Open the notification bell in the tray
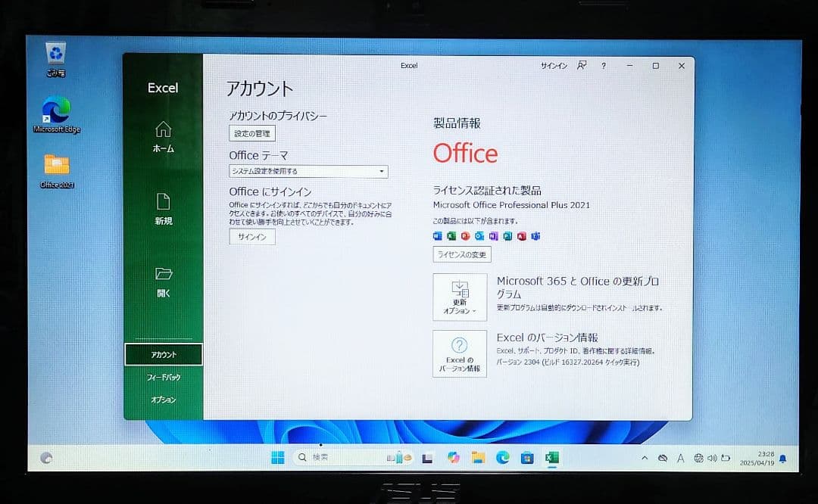Screen dimensions: 818x504 click(782, 459)
